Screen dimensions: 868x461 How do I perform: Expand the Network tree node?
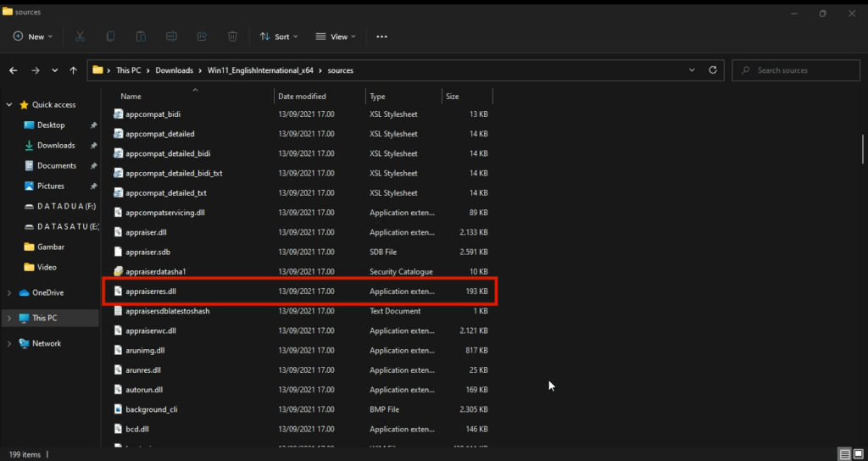[x=8, y=344]
